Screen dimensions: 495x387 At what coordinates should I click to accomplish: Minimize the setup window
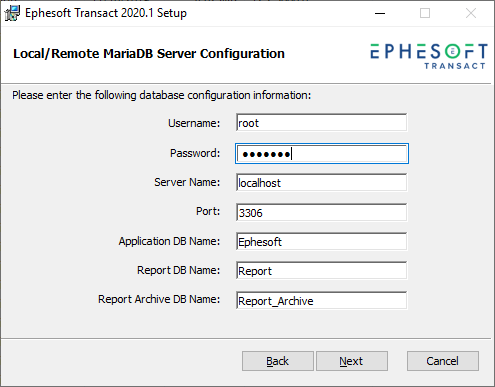pyautogui.click(x=380, y=13)
